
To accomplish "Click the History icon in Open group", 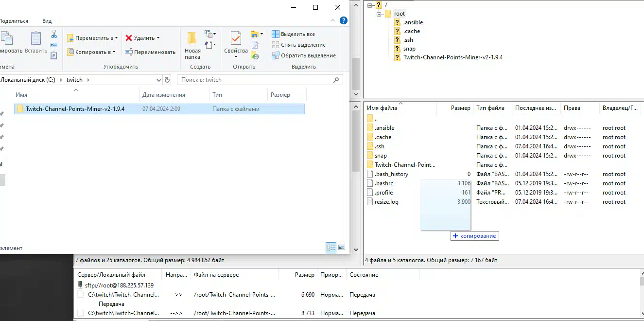I will click(x=255, y=56).
